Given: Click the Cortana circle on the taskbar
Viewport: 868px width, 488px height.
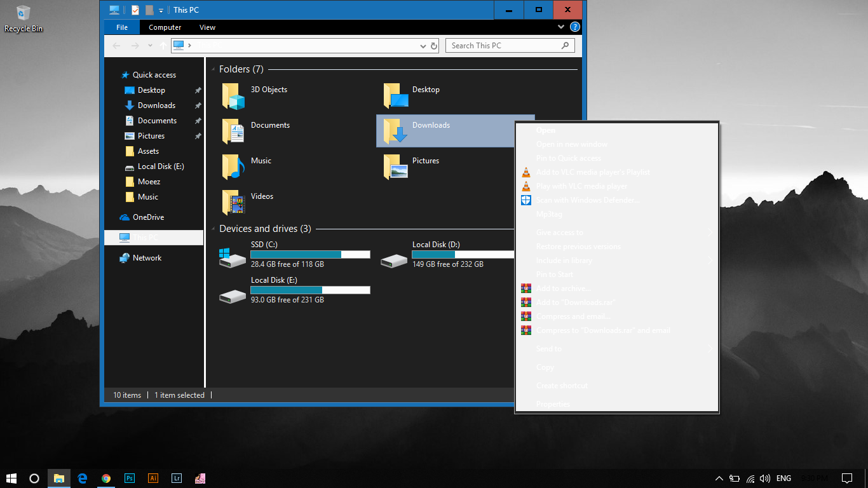Looking at the screenshot, I should tap(34, 478).
